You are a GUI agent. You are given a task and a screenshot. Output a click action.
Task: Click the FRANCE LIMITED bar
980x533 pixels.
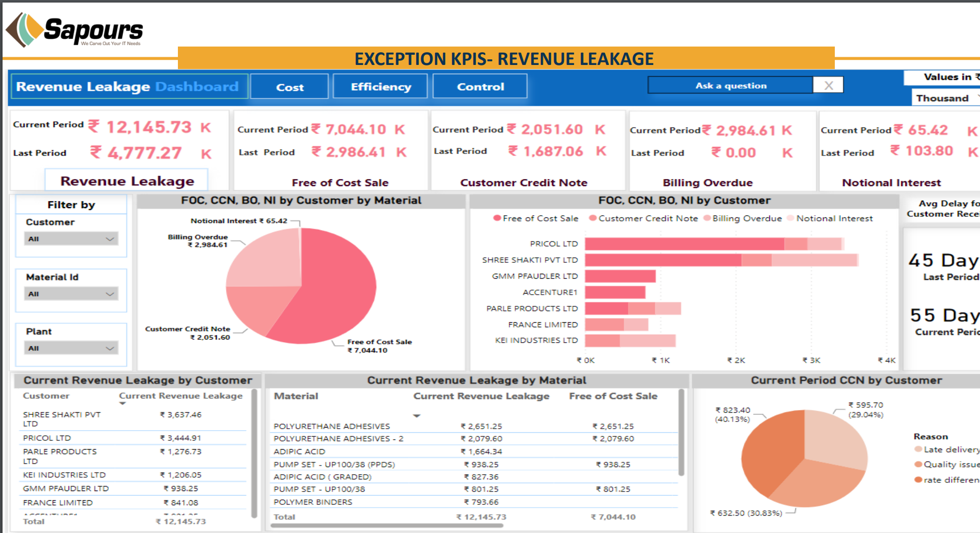click(617, 324)
